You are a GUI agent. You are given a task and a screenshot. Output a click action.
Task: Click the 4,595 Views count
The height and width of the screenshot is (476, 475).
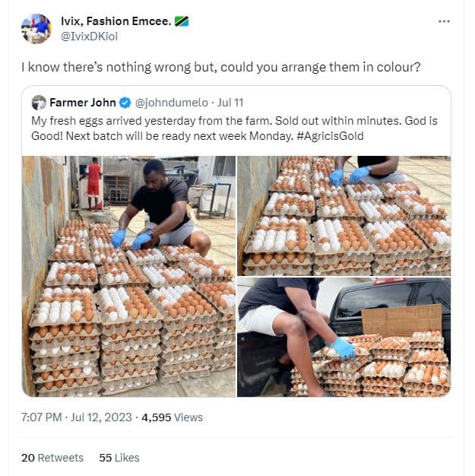point(173,417)
